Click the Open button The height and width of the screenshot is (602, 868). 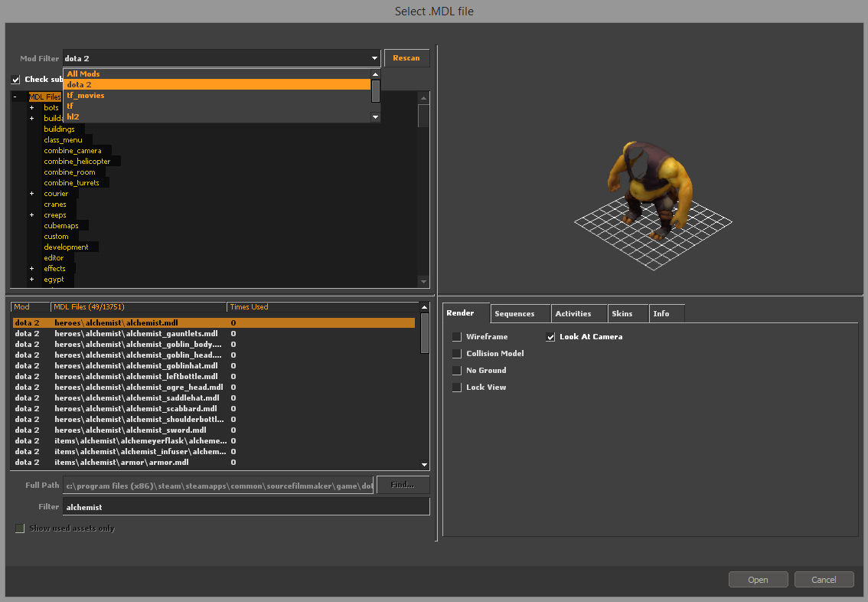click(x=759, y=580)
